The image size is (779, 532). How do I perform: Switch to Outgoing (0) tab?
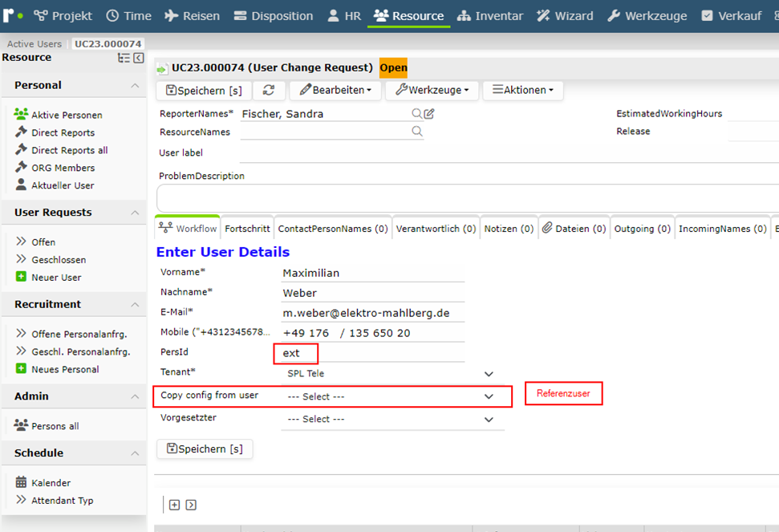click(x=643, y=229)
